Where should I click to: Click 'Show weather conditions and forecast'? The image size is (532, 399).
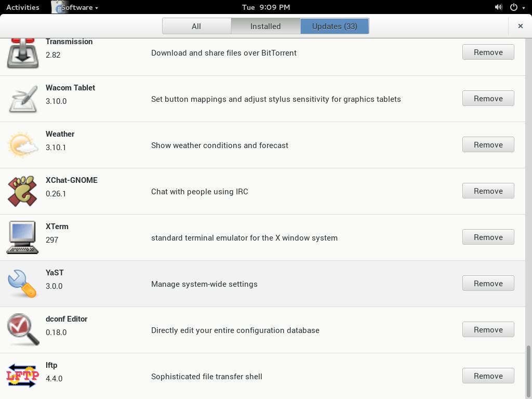tap(220, 145)
